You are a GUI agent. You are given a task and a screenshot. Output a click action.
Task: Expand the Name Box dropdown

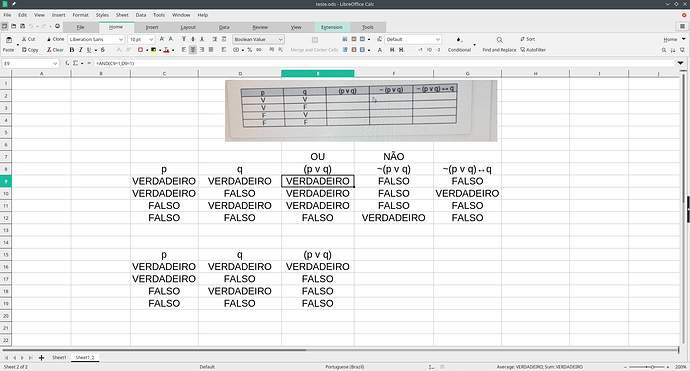(55, 63)
